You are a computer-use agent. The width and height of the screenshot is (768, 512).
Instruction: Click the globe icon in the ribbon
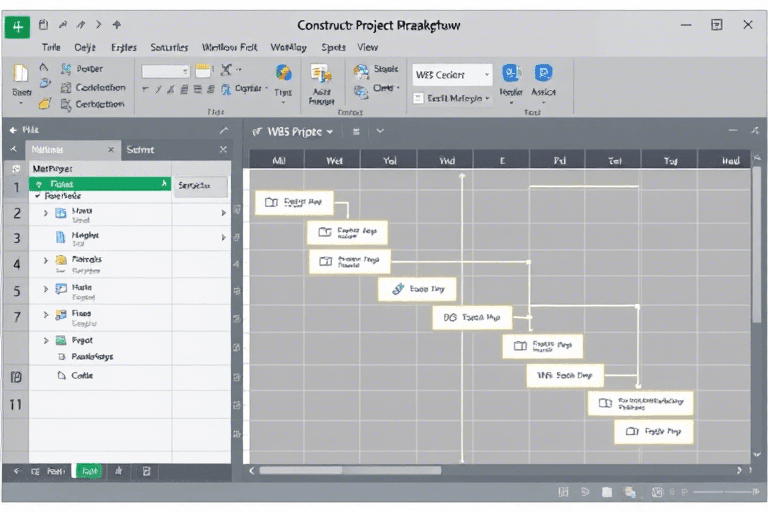coord(283,73)
